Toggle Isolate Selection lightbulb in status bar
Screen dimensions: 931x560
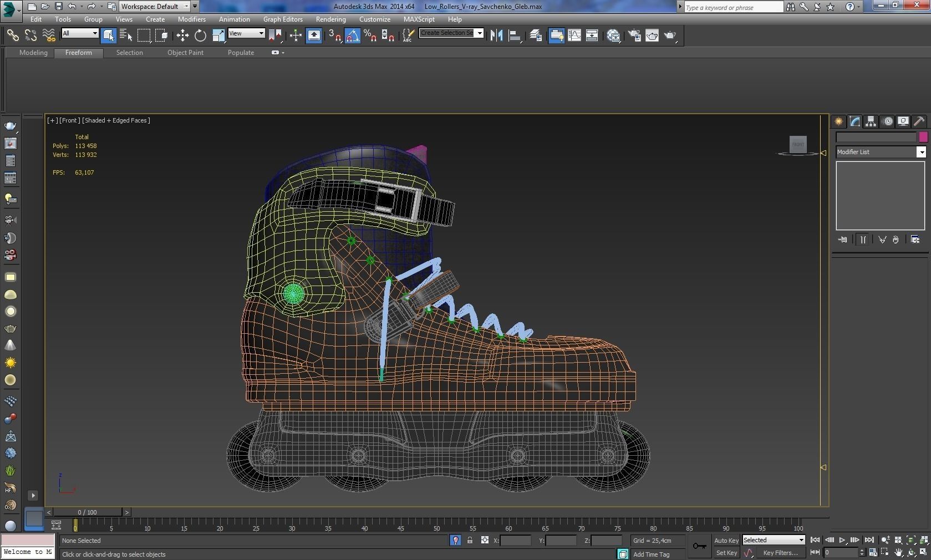coord(455,540)
